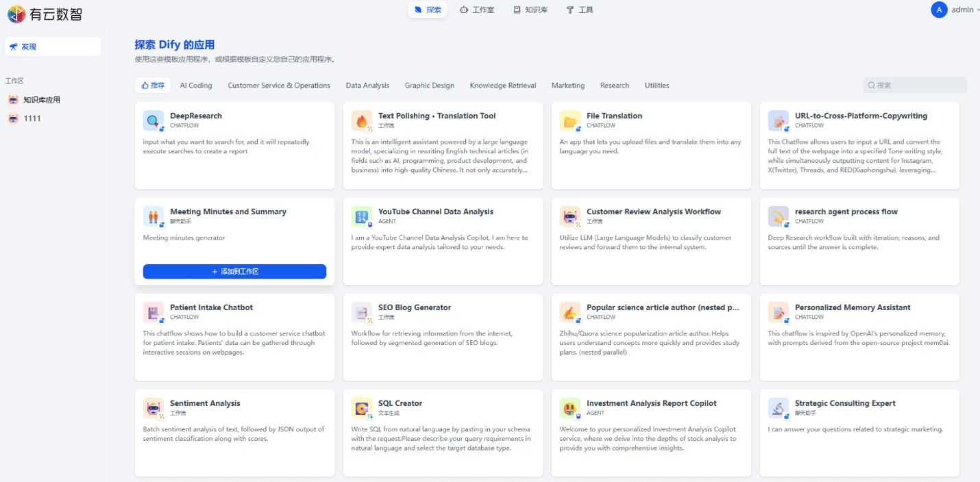The height and width of the screenshot is (482, 980).
Task: Go to the 工具 top navigation tab
Action: (x=580, y=10)
